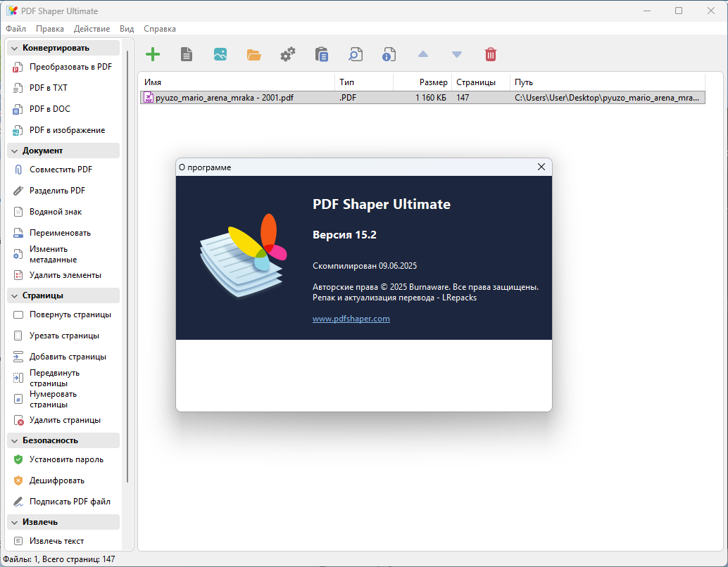Screen dimensions: 728x567
Task: Sort list by Тип column header
Action: point(363,82)
